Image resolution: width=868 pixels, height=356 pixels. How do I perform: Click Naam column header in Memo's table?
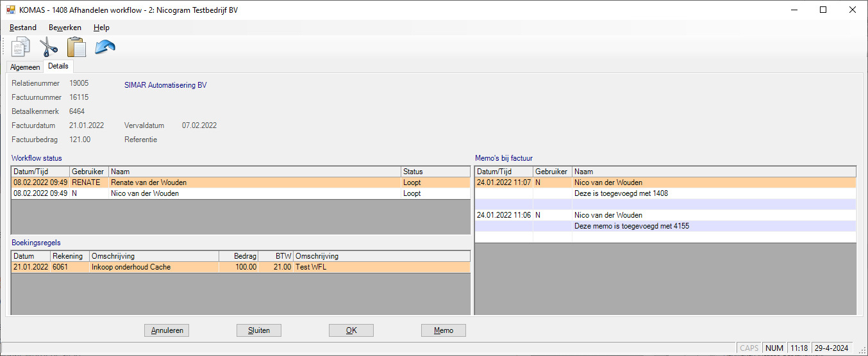(714, 172)
